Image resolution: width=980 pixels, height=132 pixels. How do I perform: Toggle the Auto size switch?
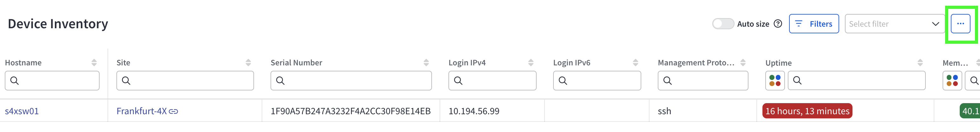[x=723, y=23]
